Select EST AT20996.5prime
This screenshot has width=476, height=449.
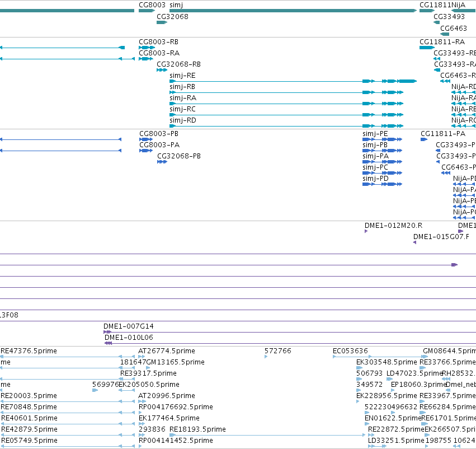coord(167,396)
